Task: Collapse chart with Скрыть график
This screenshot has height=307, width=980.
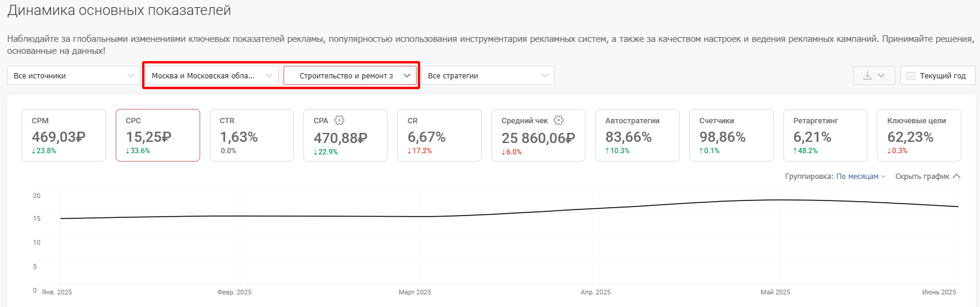Action: [x=928, y=176]
